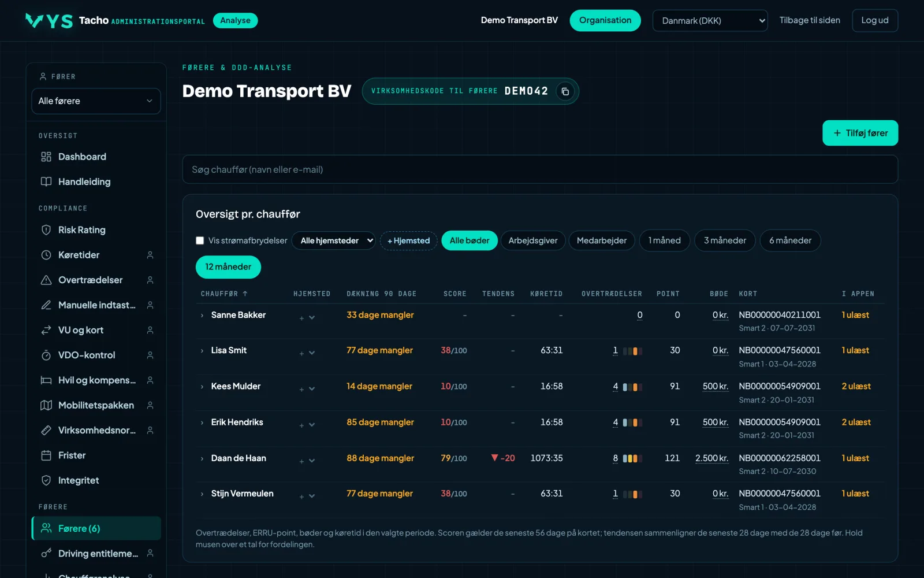This screenshot has width=924, height=578.
Task: Select the 3 måneder period filter
Action: coord(725,240)
